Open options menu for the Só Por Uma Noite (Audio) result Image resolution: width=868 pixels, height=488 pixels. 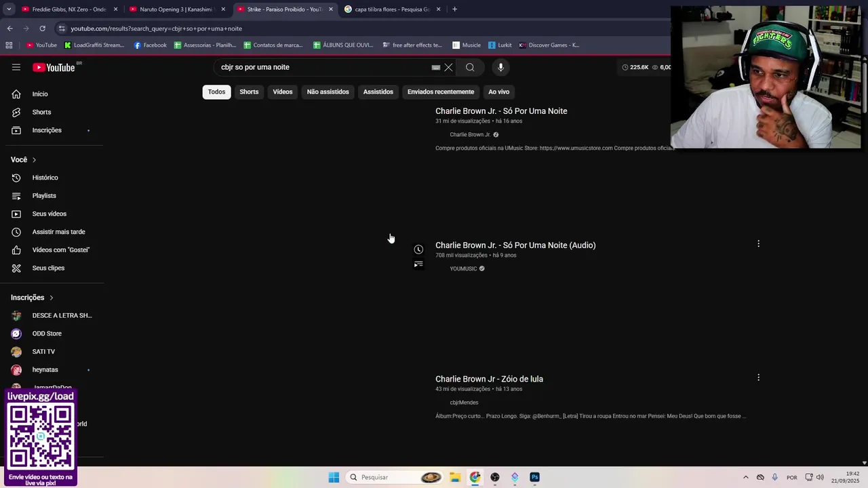758,243
